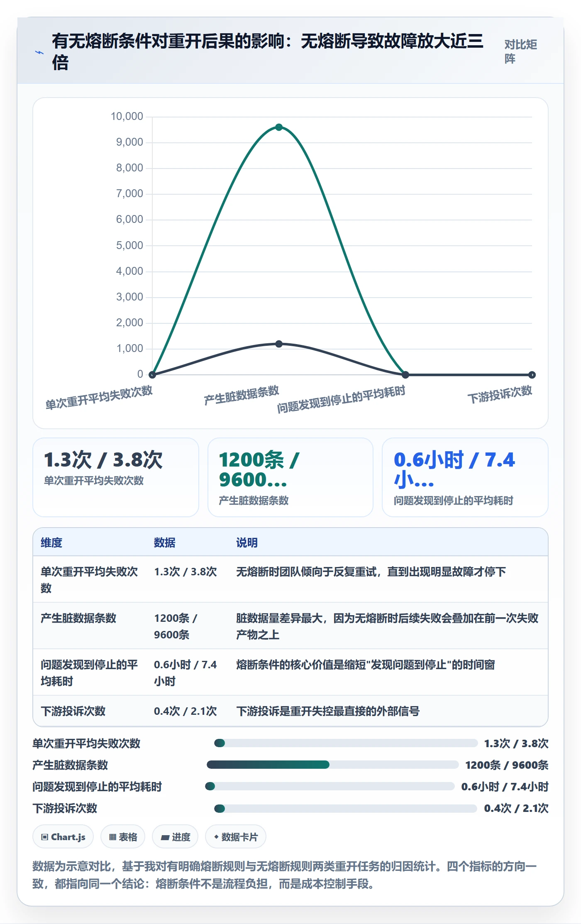Click the table cell 1200条 / 9600条

pos(176,626)
